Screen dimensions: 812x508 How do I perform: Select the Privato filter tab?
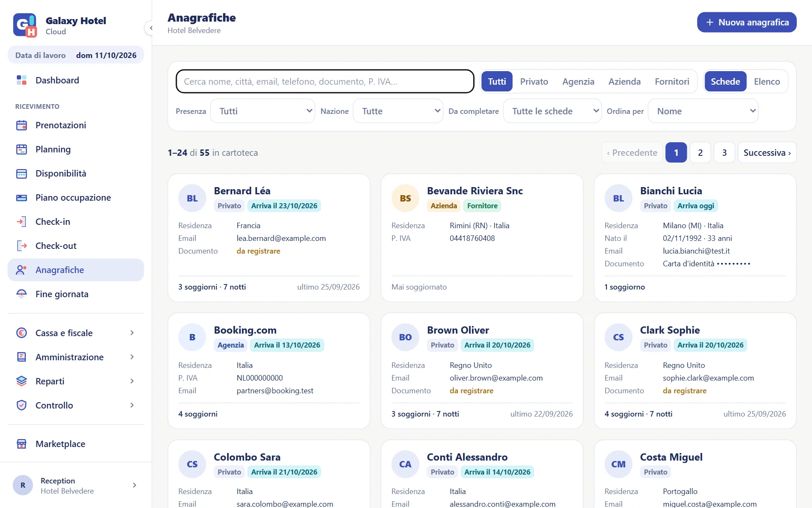pyautogui.click(x=534, y=81)
